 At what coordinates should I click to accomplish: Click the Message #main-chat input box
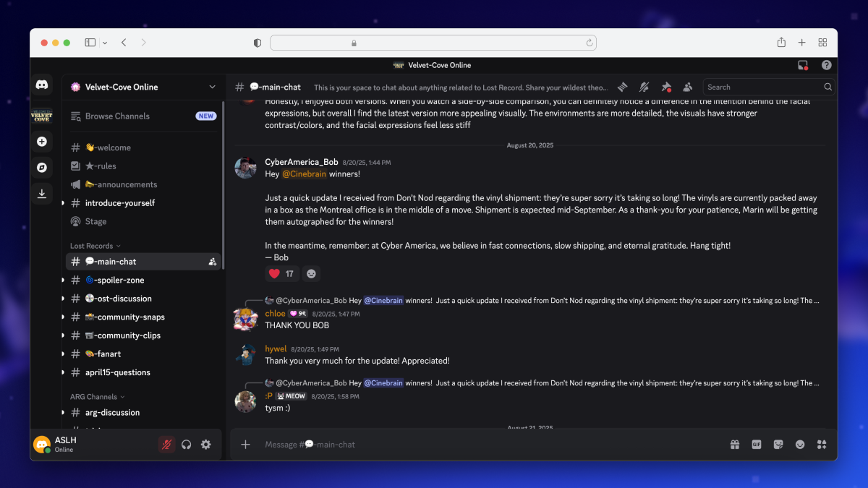pos(492,445)
